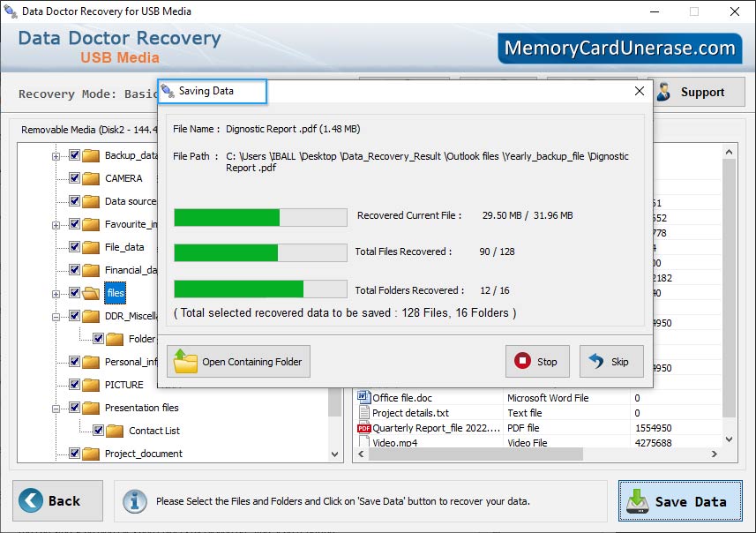Click the file list scroll-left arrow
756x533 pixels.
point(361,454)
